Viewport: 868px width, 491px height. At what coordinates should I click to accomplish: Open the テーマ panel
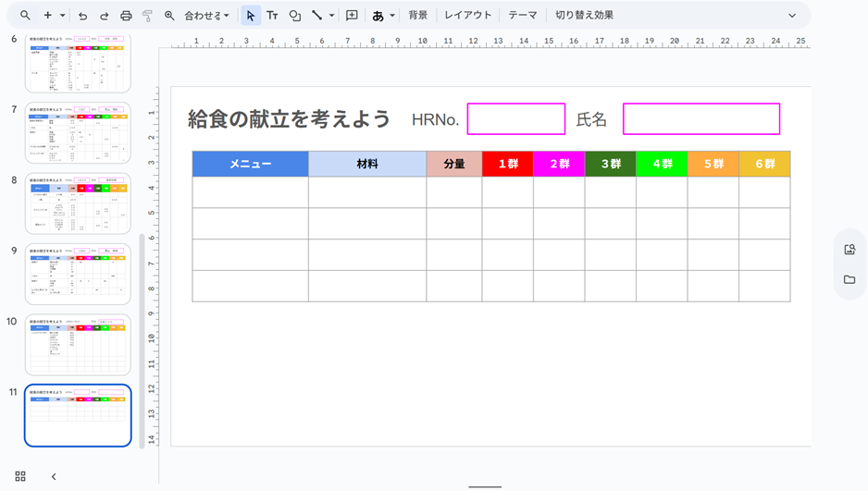tap(522, 16)
